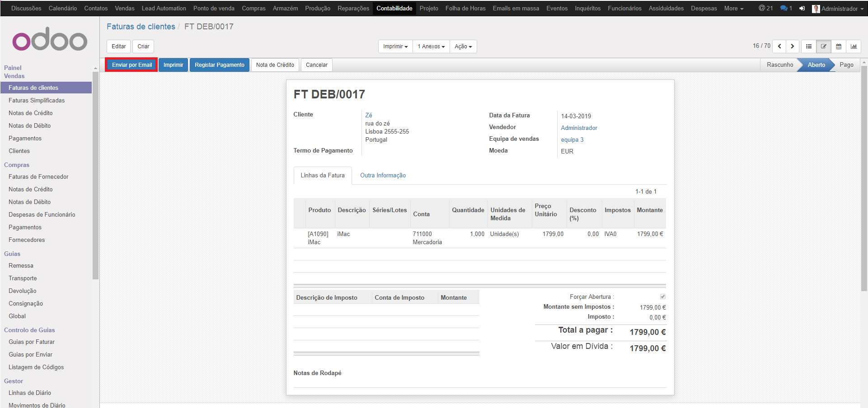This screenshot has width=868, height=408.
Task: Open the chat conversations icon
Action: (x=786, y=8)
